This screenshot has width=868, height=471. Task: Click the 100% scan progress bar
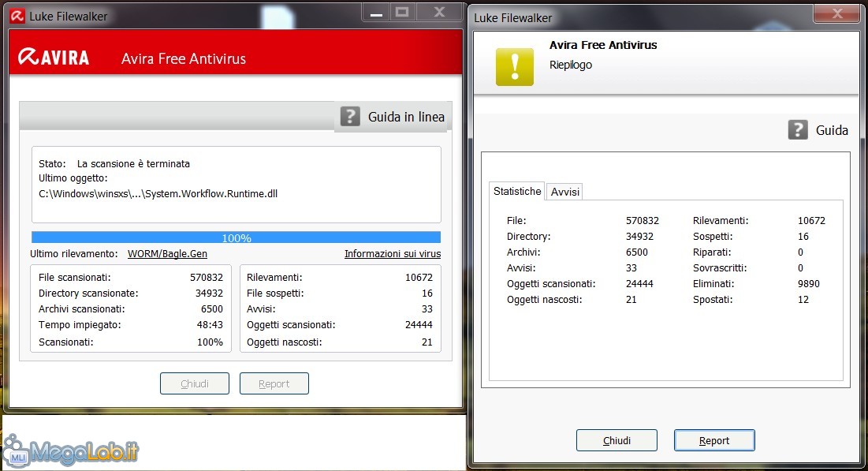[x=237, y=237]
